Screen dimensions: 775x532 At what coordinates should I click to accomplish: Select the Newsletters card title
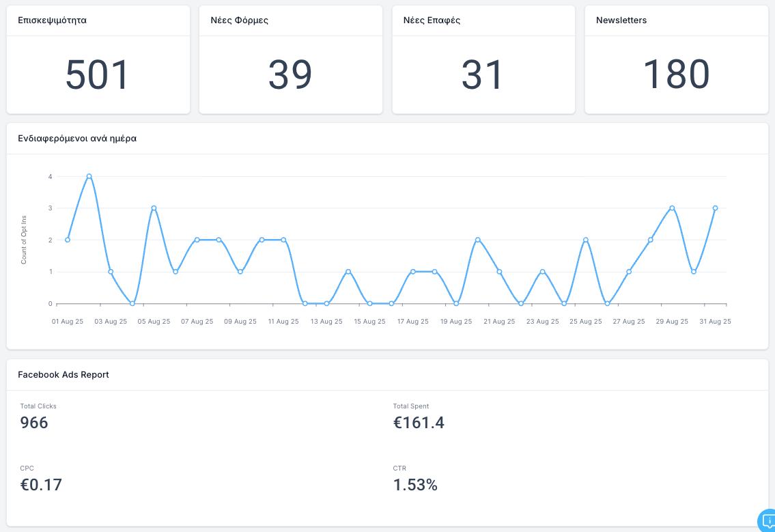(x=621, y=20)
